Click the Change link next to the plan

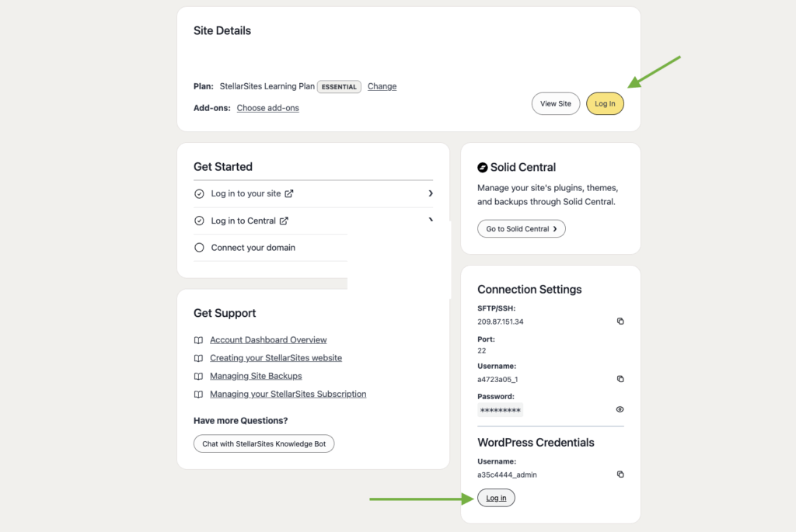[382, 86]
